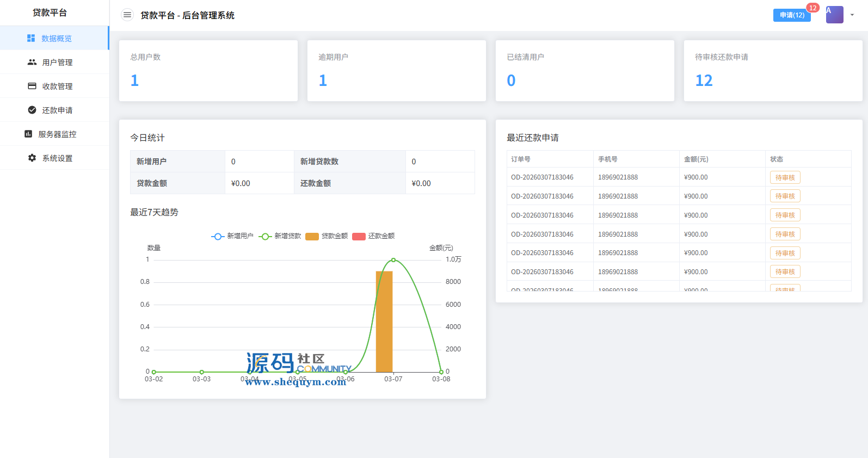Toggle the 新增贷款 series in chart legend
The height and width of the screenshot is (458, 868).
point(280,236)
